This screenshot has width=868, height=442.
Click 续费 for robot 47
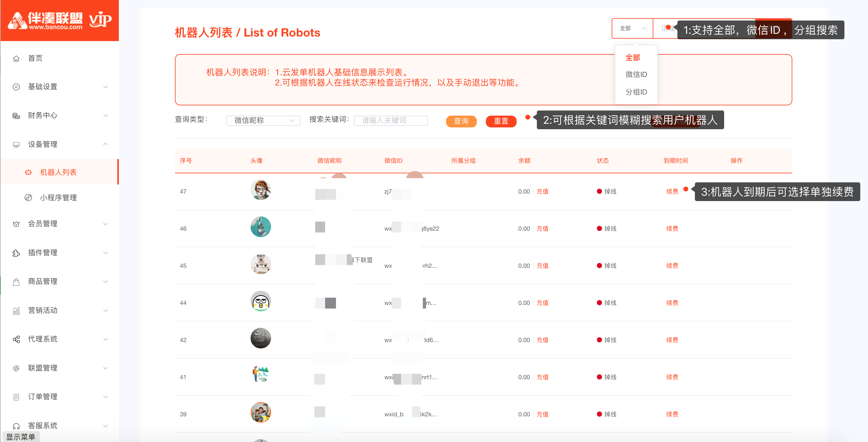(x=672, y=192)
